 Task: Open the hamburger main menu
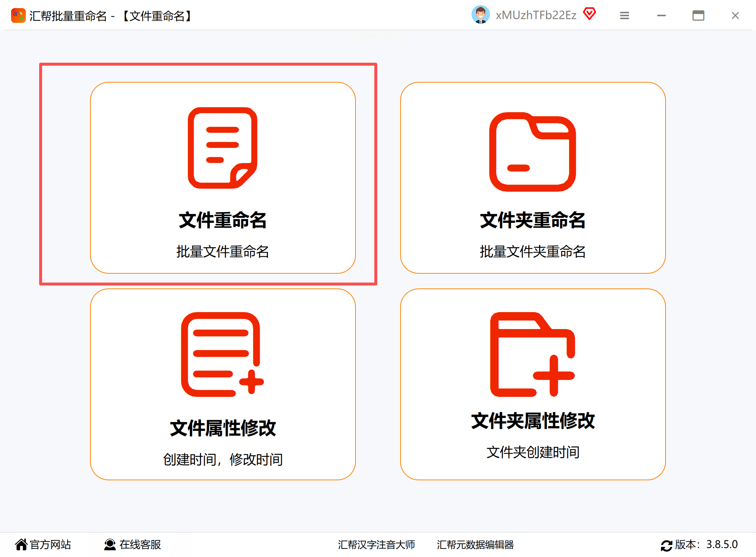pyautogui.click(x=624, y=15)
